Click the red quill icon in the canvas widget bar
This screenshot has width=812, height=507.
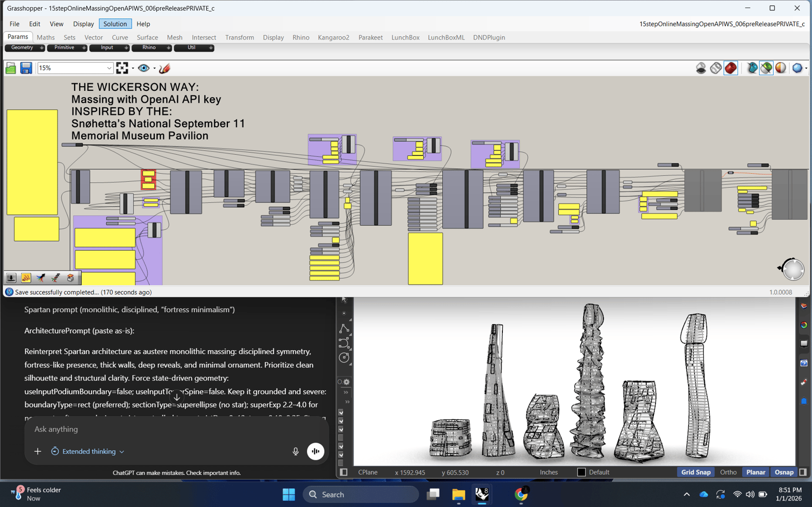coord(55,278)
